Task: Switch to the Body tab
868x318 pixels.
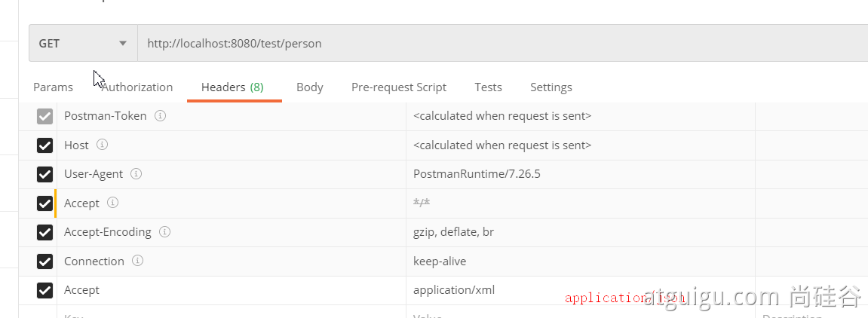Action: click(309, 87)
